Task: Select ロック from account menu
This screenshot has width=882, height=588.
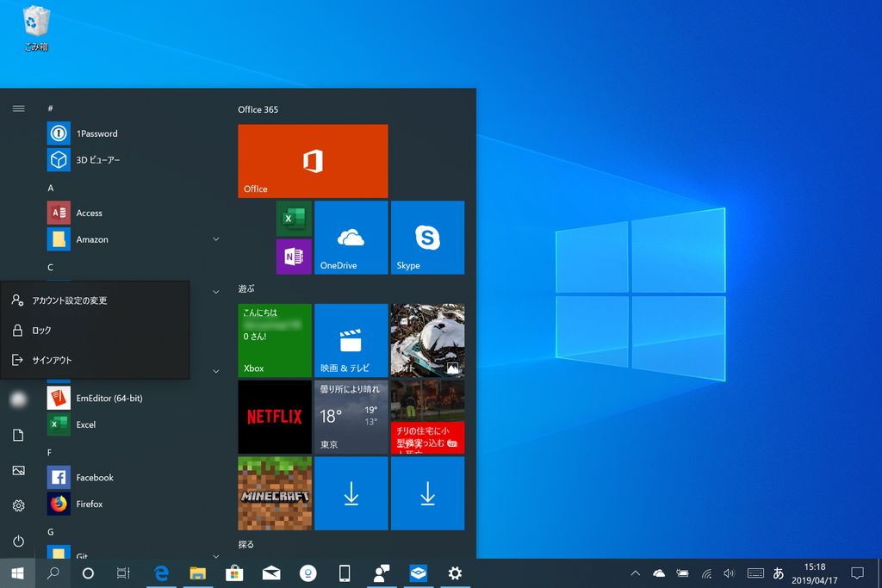Action: tap(95, 330)
